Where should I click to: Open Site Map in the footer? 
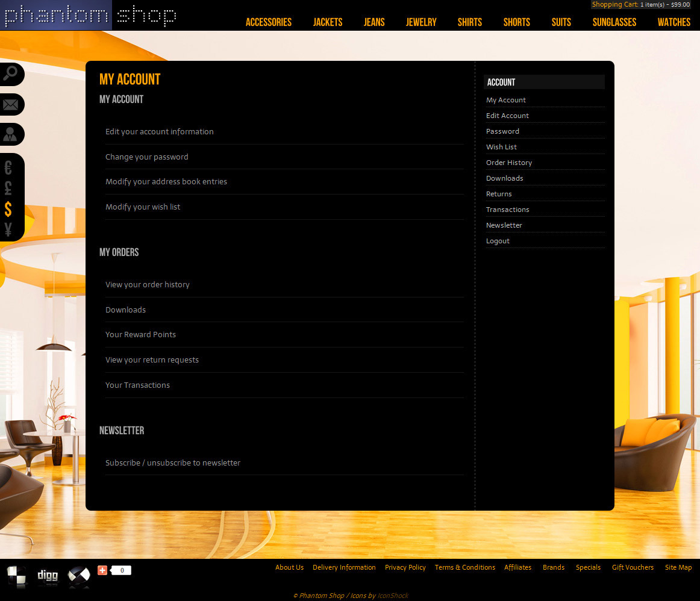pyautogui.click(x=678, y=567)
